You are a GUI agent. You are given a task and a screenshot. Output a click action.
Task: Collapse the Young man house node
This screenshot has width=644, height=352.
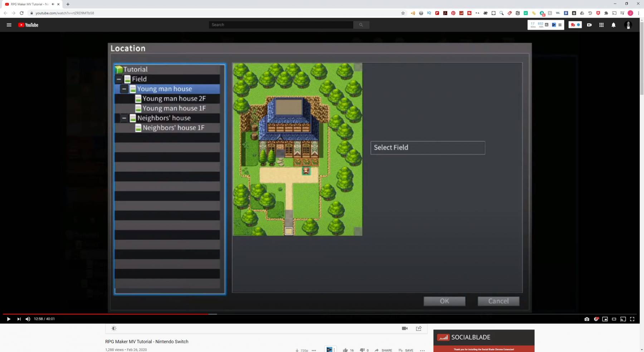[124, 89]
